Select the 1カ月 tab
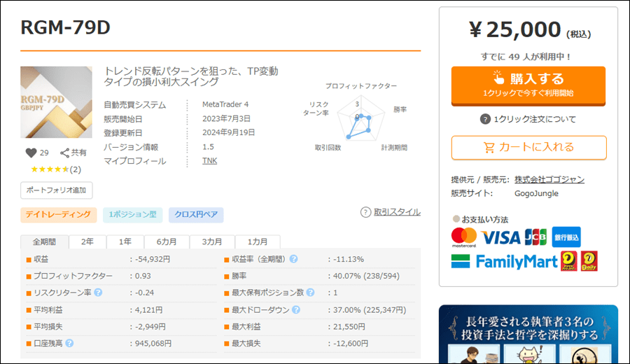This screenshot has height=364, width=630. [x=258, y=242]
